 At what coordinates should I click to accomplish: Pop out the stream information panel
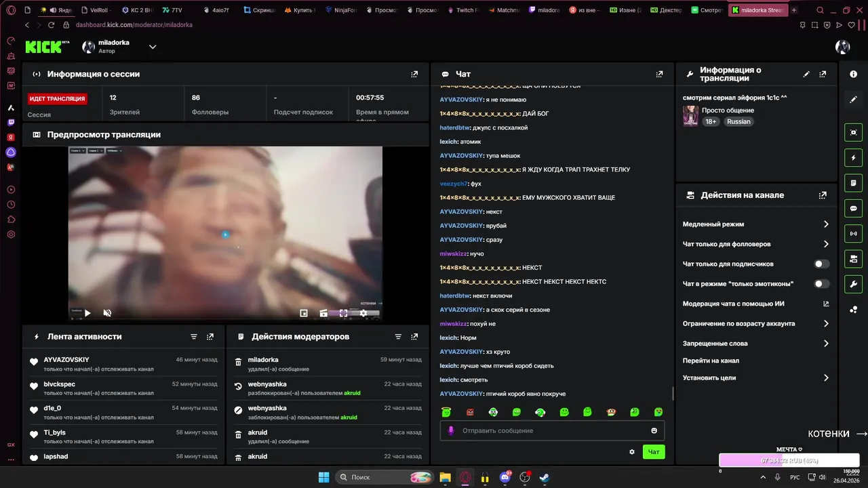pos(823,74)
